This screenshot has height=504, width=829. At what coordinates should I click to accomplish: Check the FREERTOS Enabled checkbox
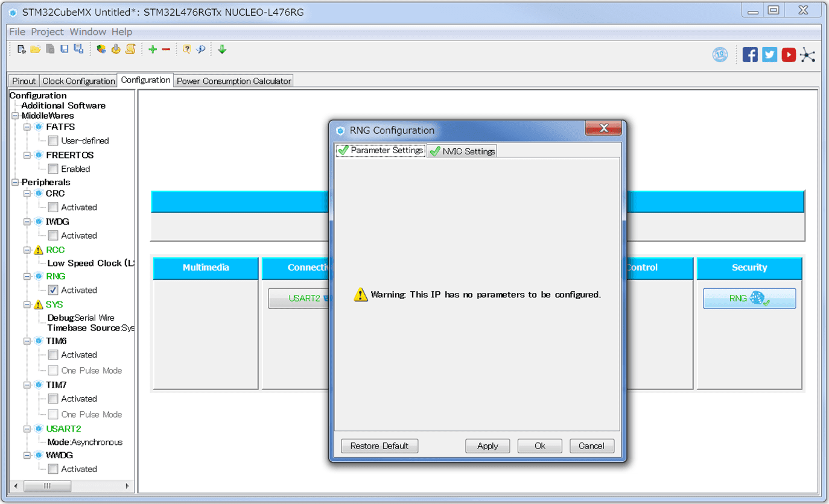coord(53,169)
